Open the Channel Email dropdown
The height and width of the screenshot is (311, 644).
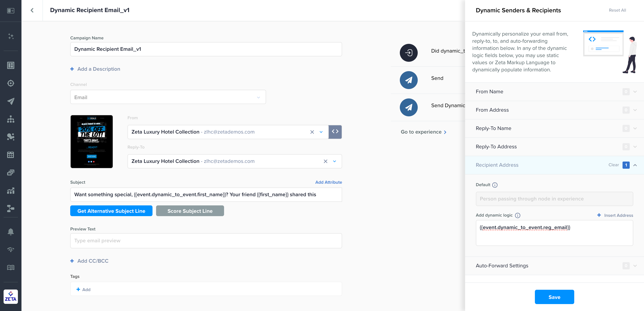pyautogui.click(x=168, y=97)
